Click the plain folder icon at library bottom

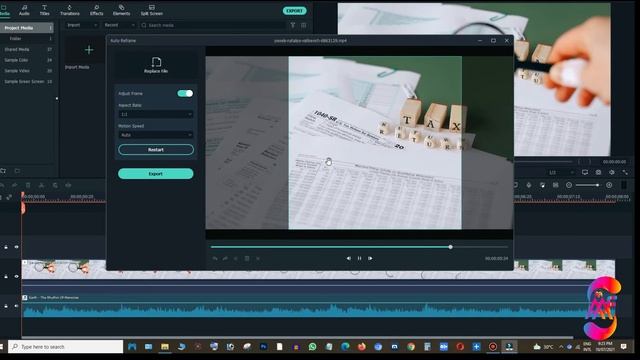[17, 171]
